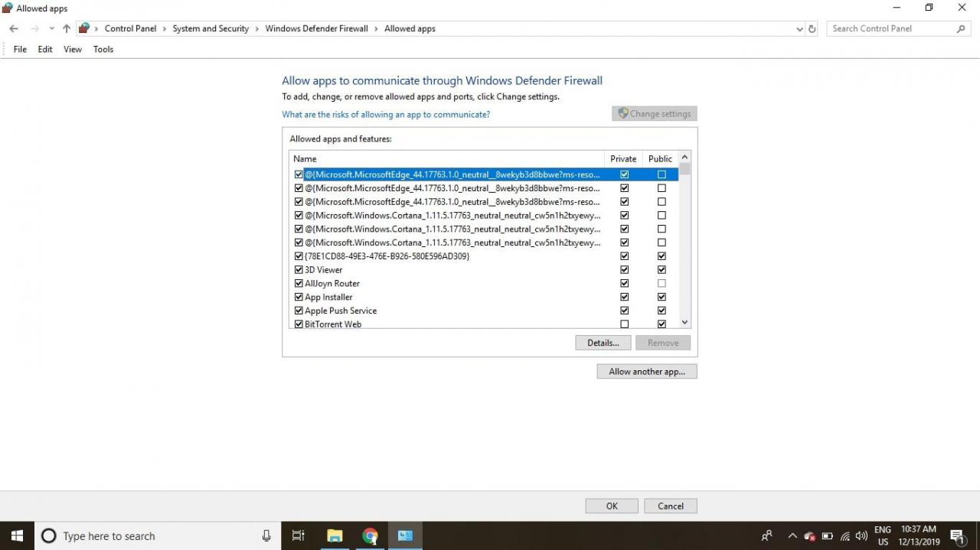Open File Explorer from the taskbar

click(335, 535)
